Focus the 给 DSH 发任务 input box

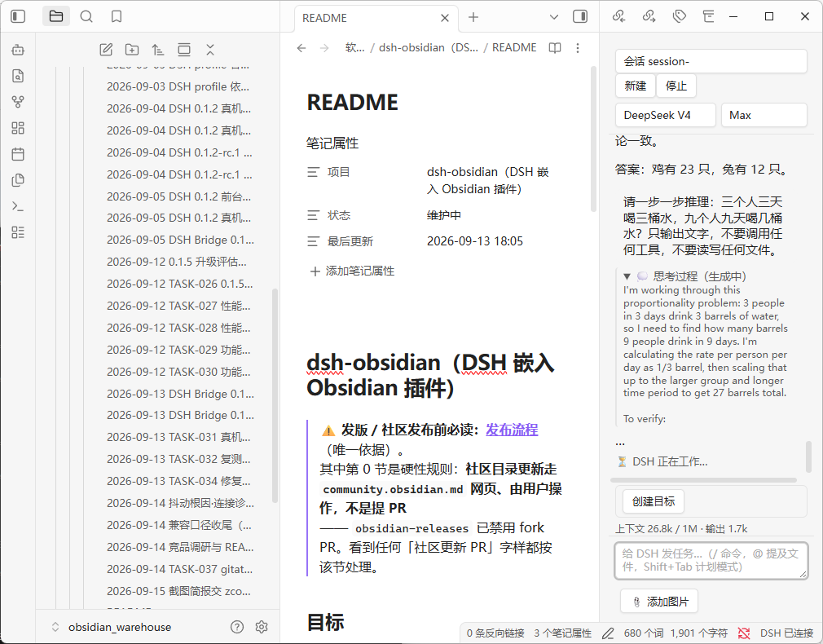(711, 561)
